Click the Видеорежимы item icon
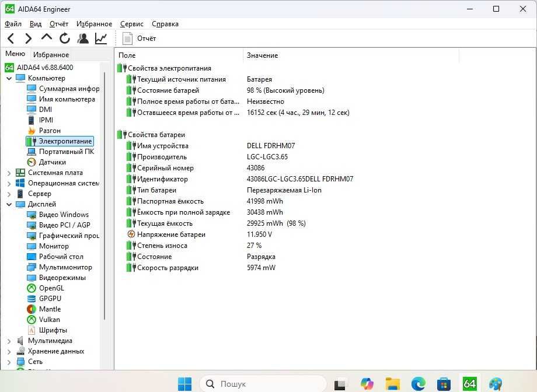The width and height of the screenshot is (537, 392). coord(32,278)
